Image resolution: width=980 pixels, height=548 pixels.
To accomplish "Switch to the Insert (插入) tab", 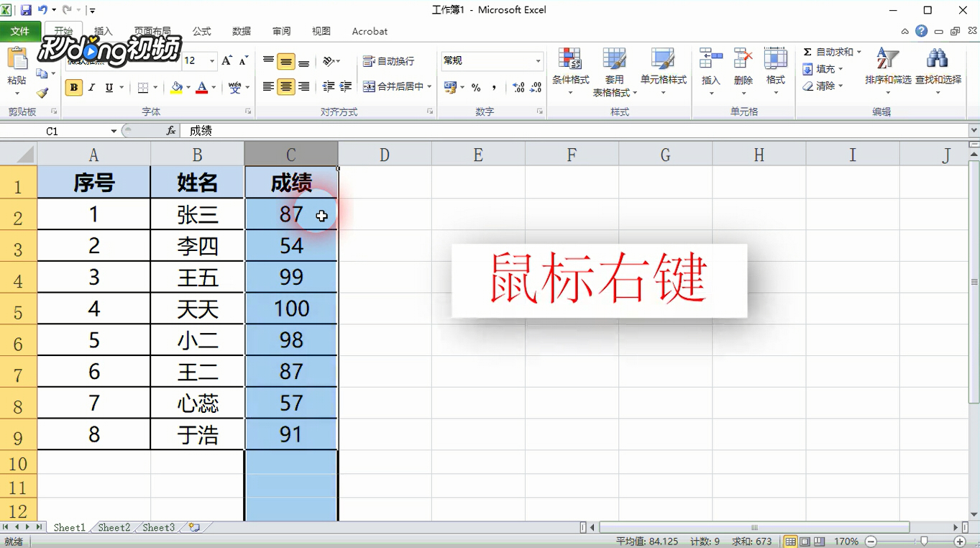I will coord(104,32).
